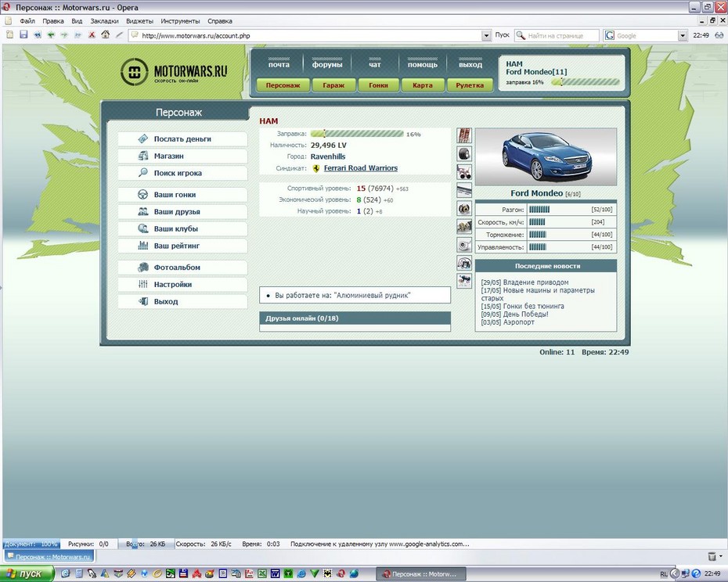
Task: Click the turbocharger tuning part icon
Action: tap(464, 245)
